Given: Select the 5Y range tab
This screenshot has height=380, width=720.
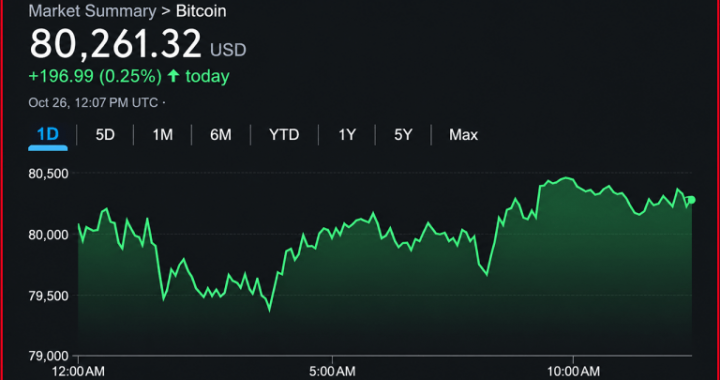Looking at the screenshot, I should (403, 135).
